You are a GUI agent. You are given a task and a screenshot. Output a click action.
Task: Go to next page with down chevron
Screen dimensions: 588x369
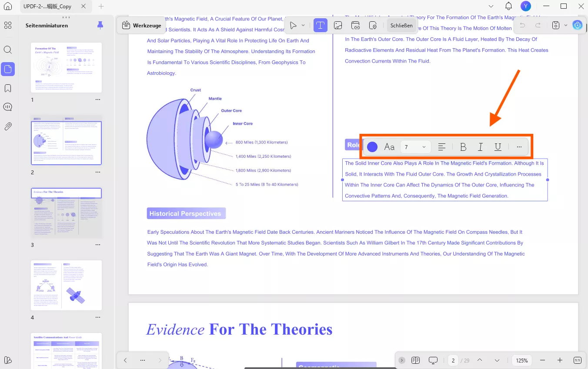pyautogui.click(x=497, y=360)
